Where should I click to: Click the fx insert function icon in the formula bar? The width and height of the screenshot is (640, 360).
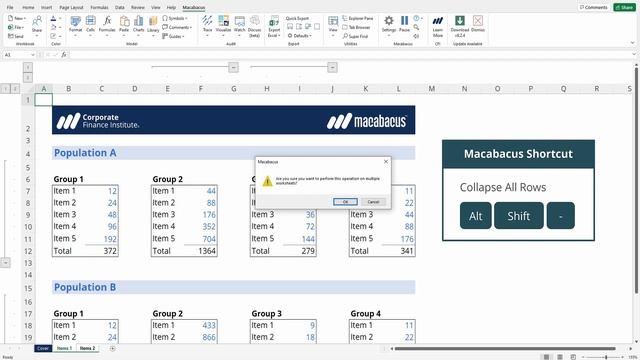64,55
